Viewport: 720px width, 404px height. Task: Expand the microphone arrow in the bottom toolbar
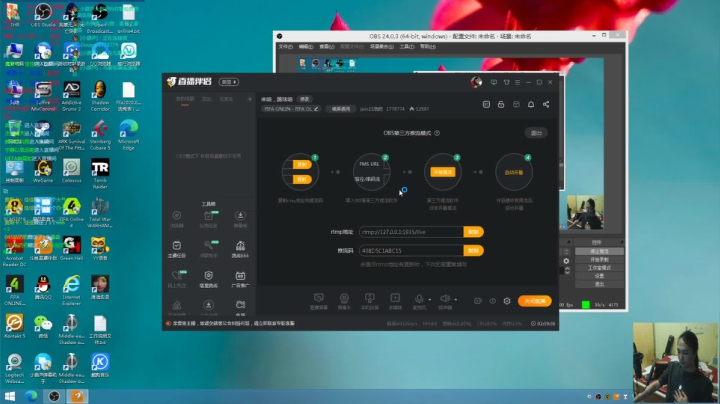pyautogui.click(x=430, y=300)
